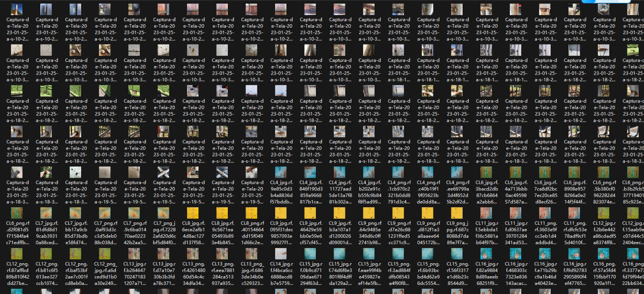
Task: Select file CL13_png_jpg.rf.686
Action: 252,254
